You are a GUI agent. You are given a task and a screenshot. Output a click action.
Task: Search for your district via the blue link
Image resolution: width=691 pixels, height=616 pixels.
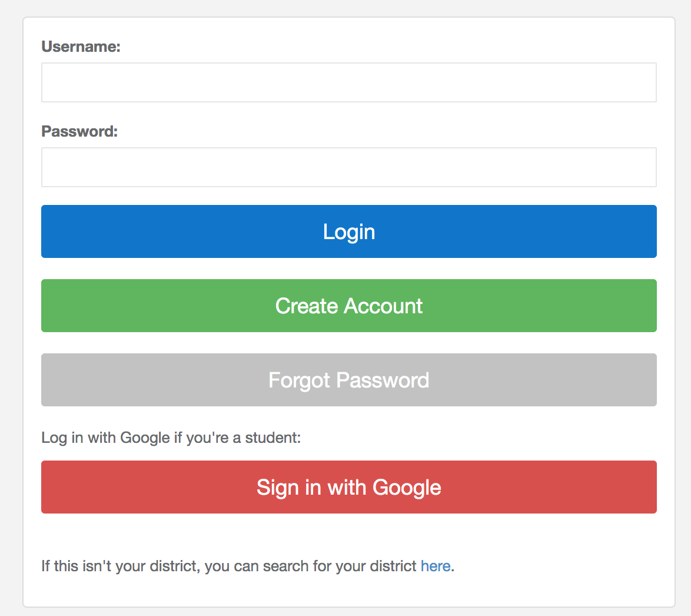point(436,566)
